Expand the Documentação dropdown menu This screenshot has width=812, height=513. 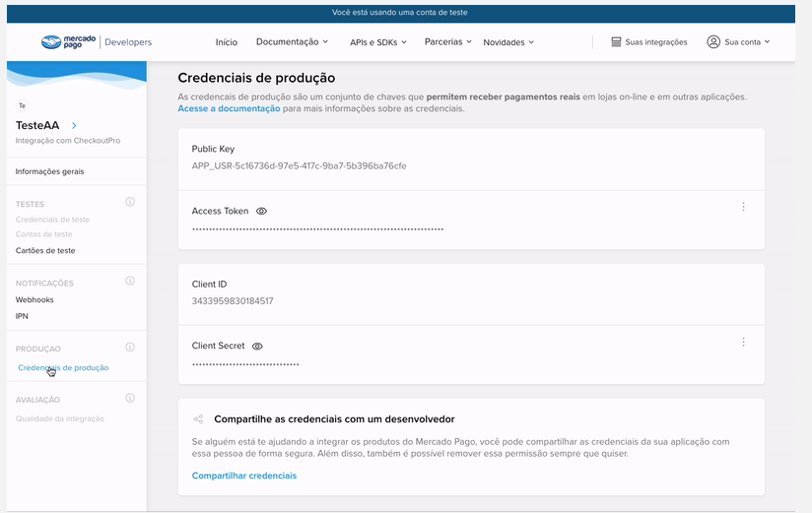coord(292,42)
